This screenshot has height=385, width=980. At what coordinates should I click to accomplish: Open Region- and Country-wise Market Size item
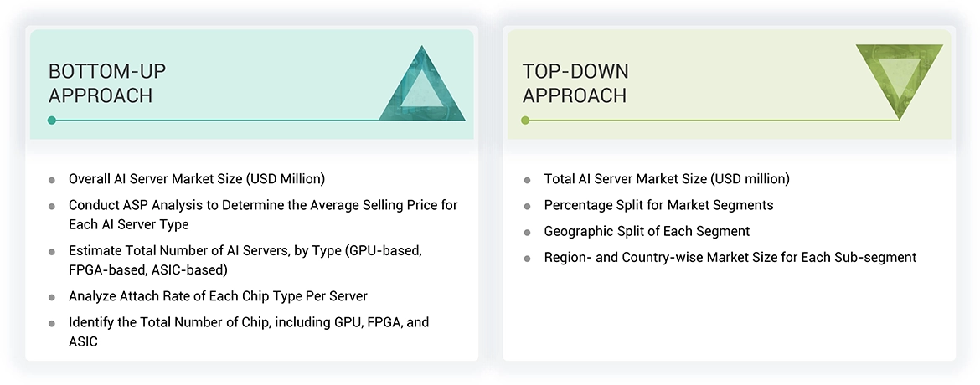(730, 257)
